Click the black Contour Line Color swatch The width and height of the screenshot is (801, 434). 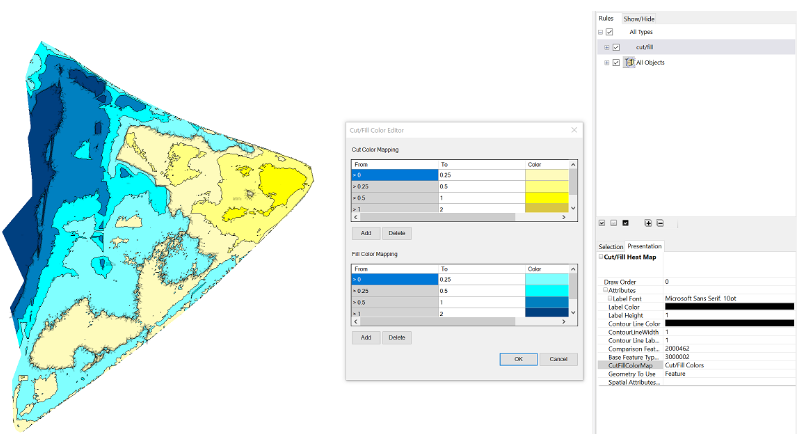(729, 323)
